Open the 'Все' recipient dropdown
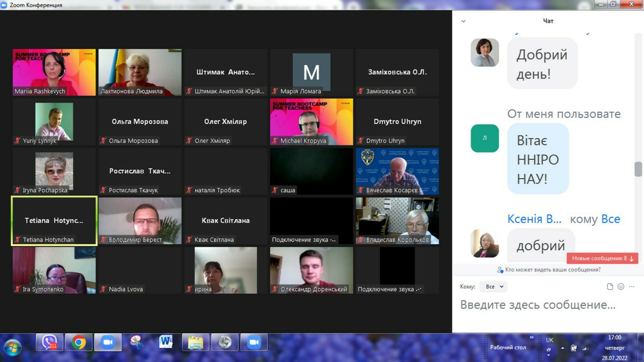644x362 pixels. [x=494, y=287]
